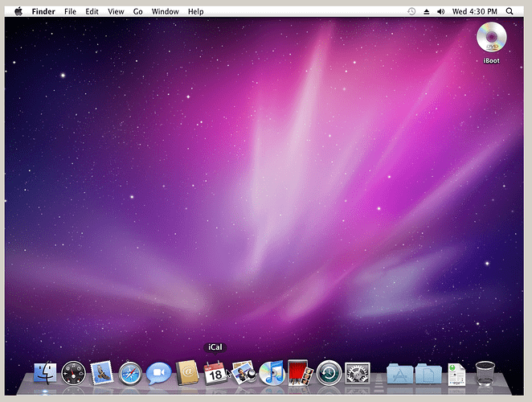Open the Documents folder stack
Screen dimensions: 532x402
428,374
